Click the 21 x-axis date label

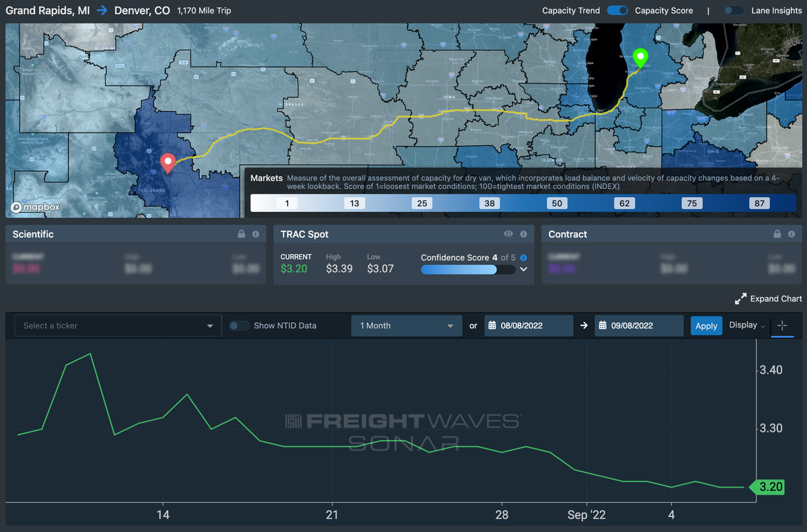tap(332, 515)
